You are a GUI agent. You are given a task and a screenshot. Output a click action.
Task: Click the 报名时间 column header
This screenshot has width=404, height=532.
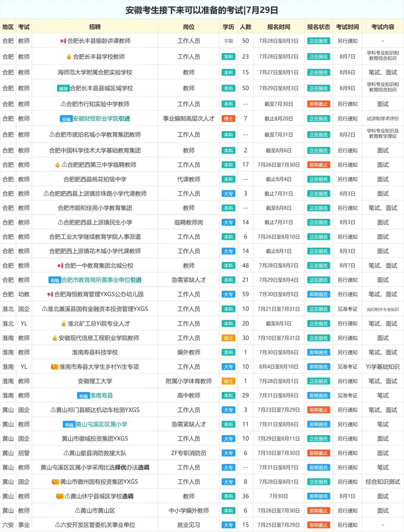point(279,27)
